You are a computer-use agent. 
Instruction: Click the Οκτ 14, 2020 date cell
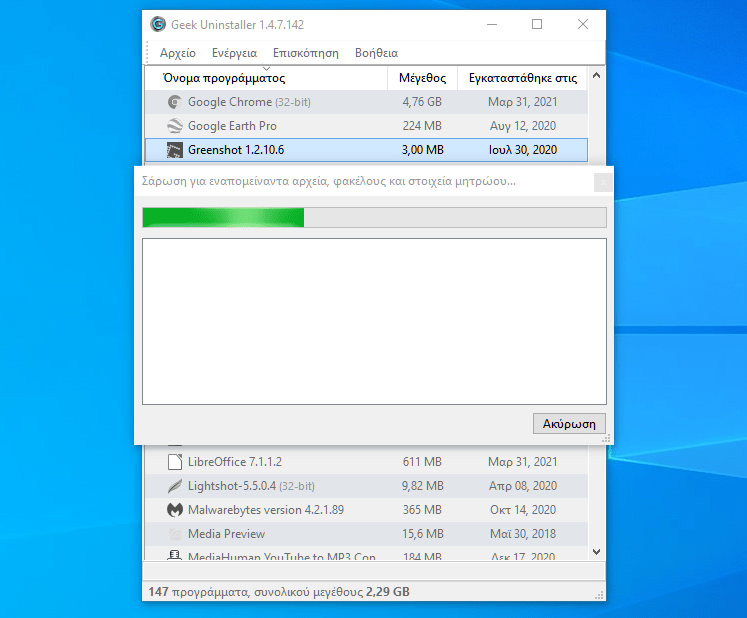(x=523, y=510)
